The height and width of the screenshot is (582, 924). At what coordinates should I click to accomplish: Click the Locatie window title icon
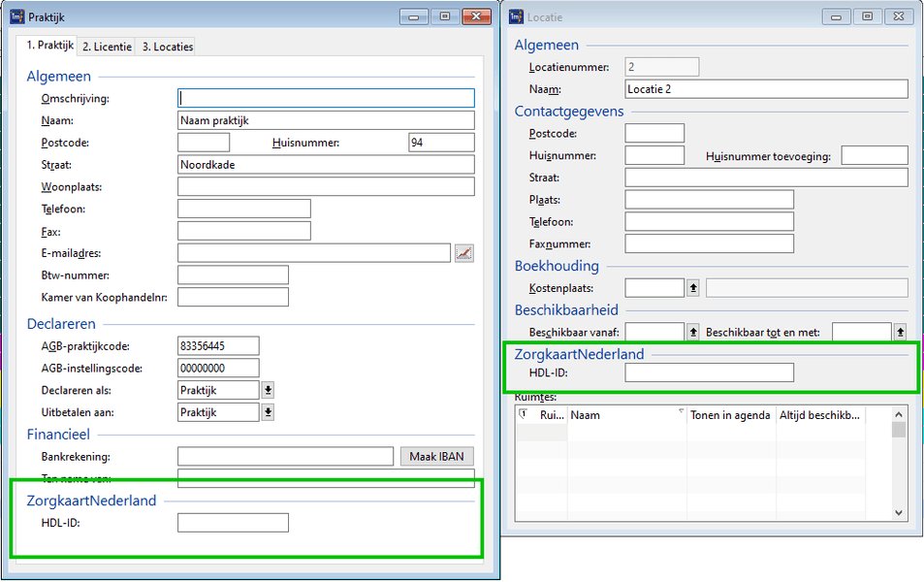(516, 17)
